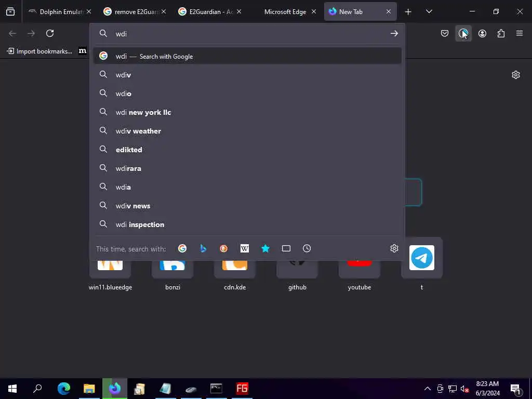The height and width of the screenshot is (399, 532).
Task: Close the Microsoft Edge tab
Action: pyautogui.click(x=314, y=12)
